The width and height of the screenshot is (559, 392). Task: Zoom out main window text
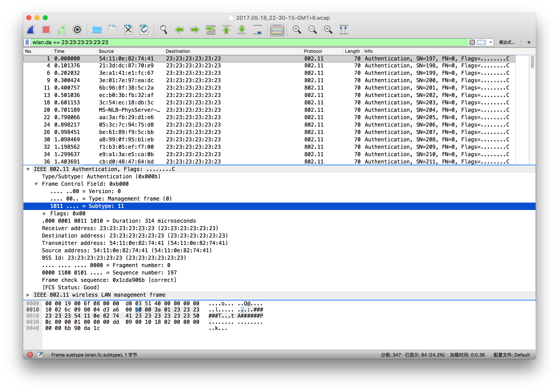[x=312, y=30]
